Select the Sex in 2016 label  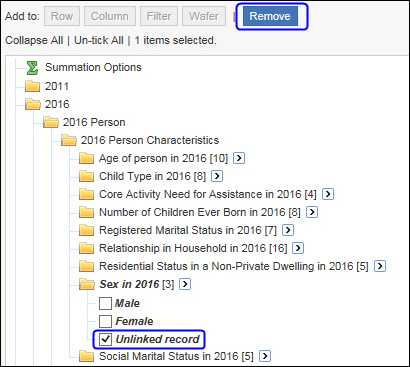[x=129, y=284]
